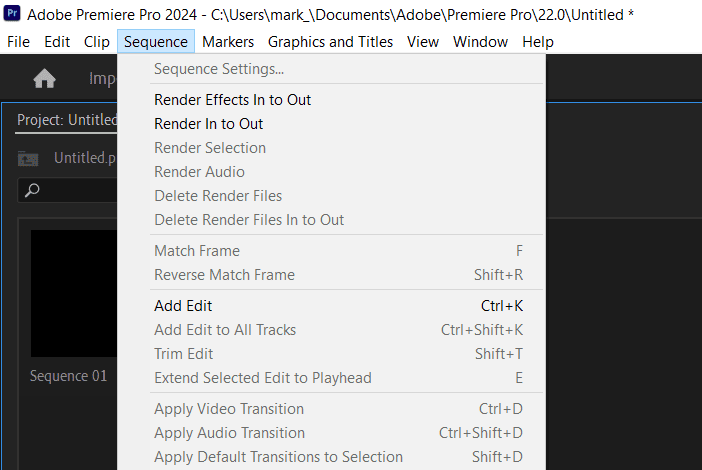This screenshot has width=702, height=470.
Task: Select the Render In to Out command
Action: (x=208, y=124)
